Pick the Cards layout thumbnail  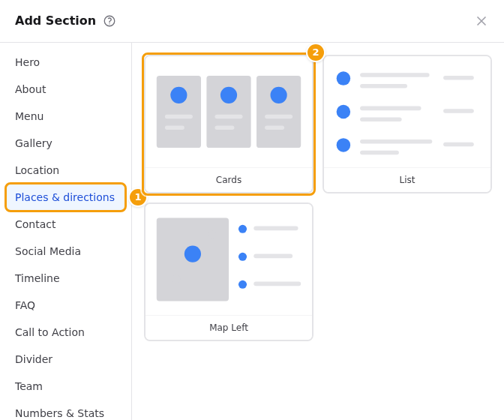click(229, 124)
